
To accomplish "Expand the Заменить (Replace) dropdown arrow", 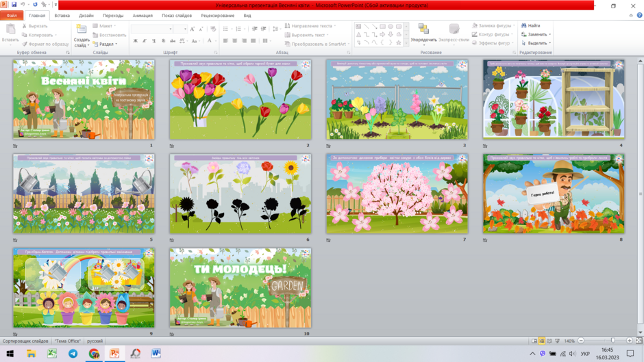I will (550, 34).
